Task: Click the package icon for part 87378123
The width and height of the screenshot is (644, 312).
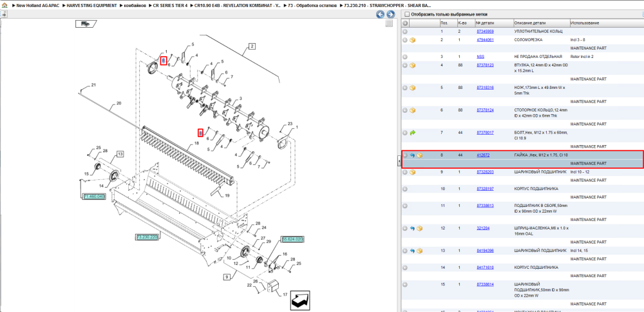Action: pos(412,65)
